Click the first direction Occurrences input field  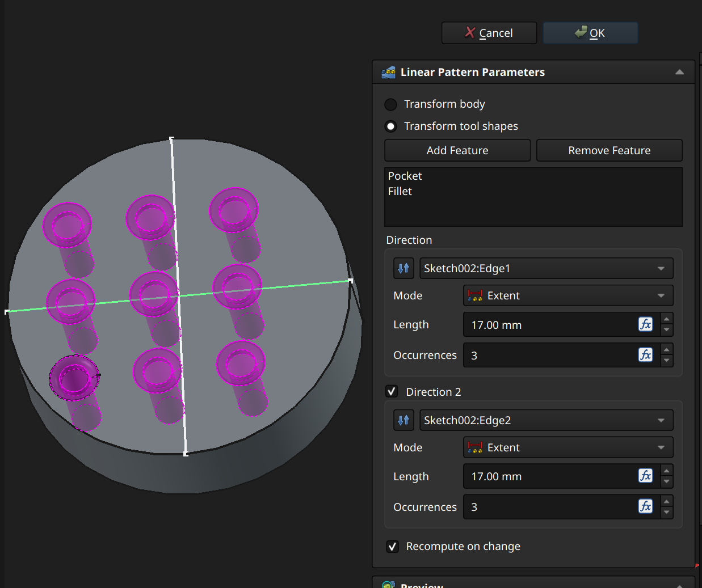pos(550,355)
